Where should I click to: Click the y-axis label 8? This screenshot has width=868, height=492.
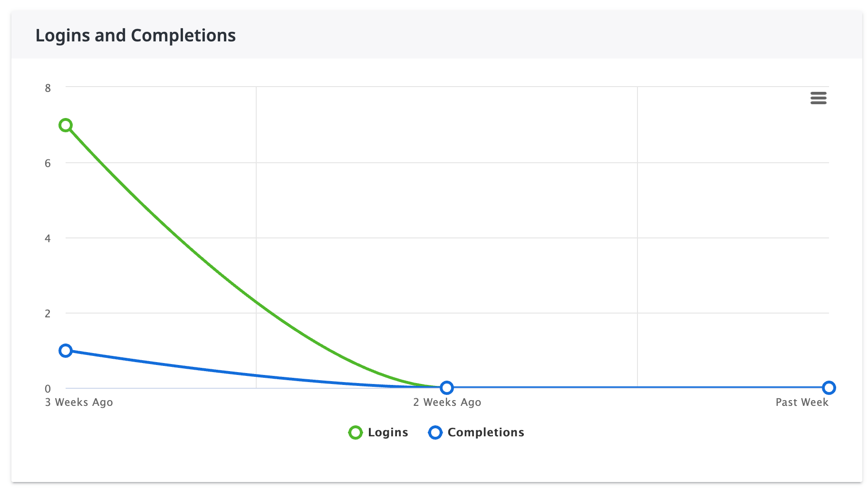tap(48, 88)
